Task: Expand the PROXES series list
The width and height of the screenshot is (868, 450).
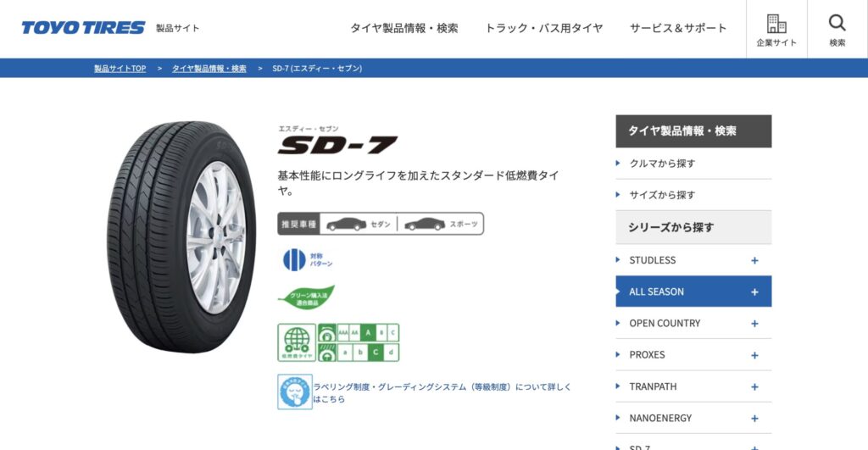Action: point(754,355)
